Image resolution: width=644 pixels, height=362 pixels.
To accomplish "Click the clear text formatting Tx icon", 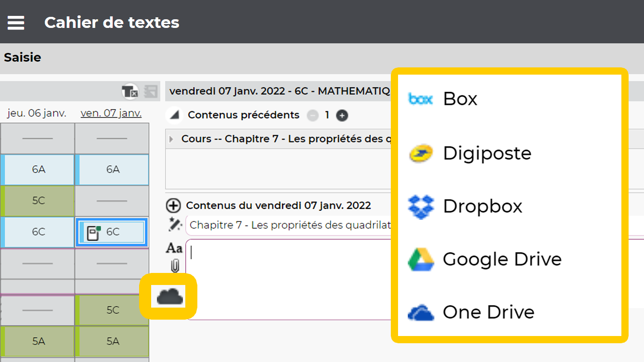I will (x=129, y=91).
